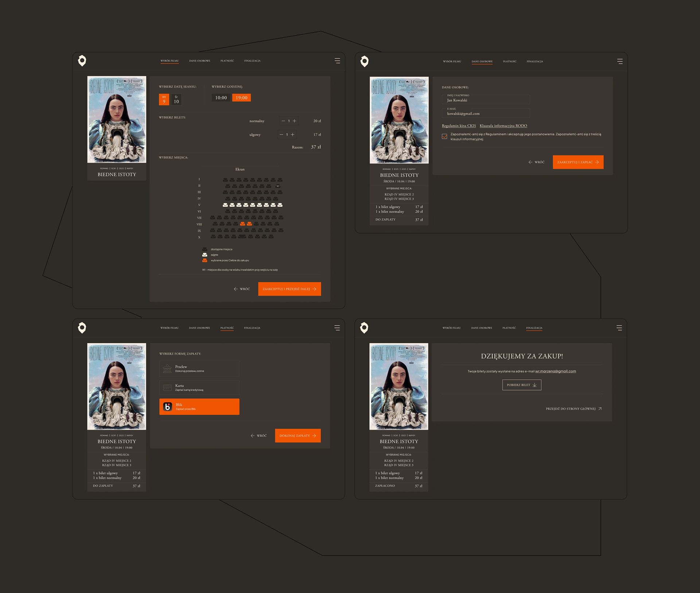Toggle the Regulamin acceptance checkbox
The width and height of the screenshot is (700, 593).
(444, 136)
